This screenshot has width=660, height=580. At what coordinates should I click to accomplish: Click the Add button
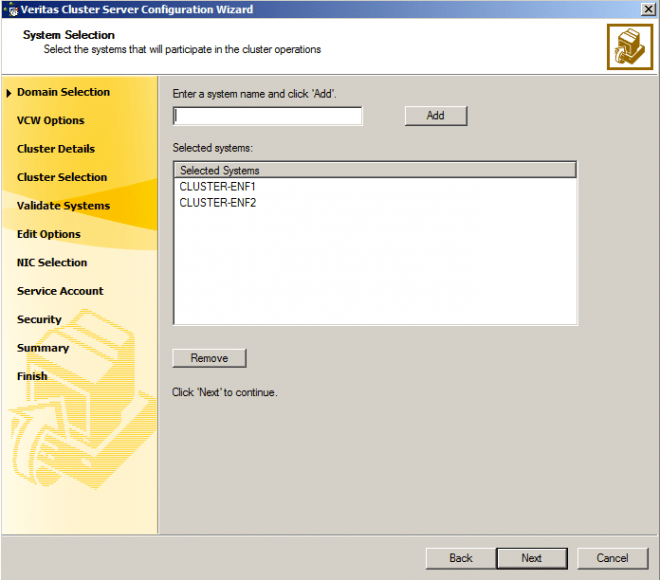(436, 116)
